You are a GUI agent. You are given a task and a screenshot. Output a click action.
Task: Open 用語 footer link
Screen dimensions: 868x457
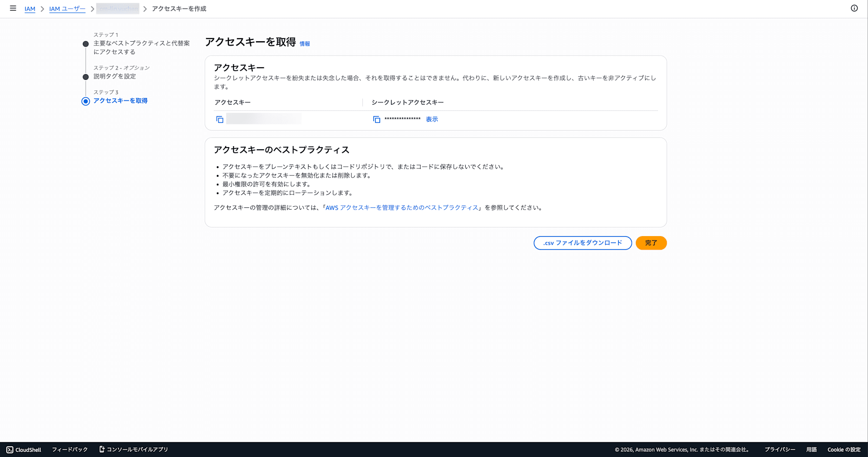[812, 450]
